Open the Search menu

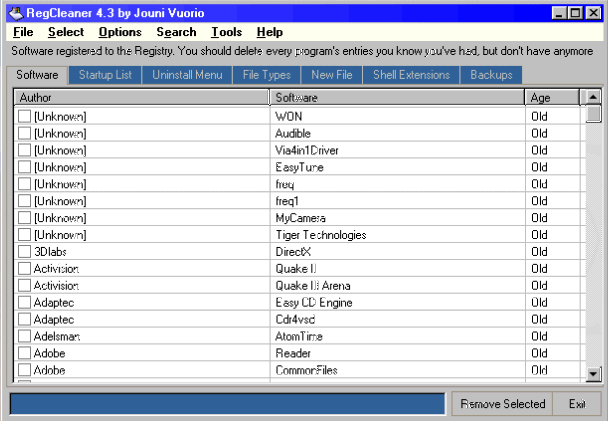click(x=176, y=32)
